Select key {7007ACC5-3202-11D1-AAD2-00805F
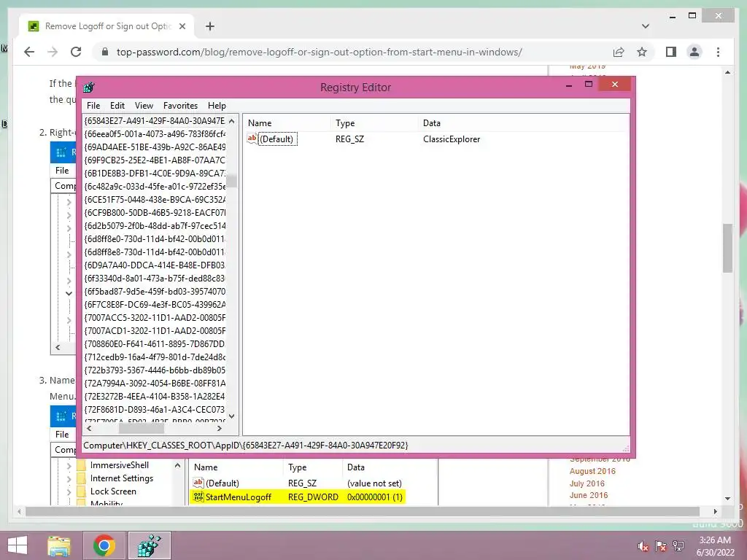The image size is (747, 560). (x=155, y=318)
